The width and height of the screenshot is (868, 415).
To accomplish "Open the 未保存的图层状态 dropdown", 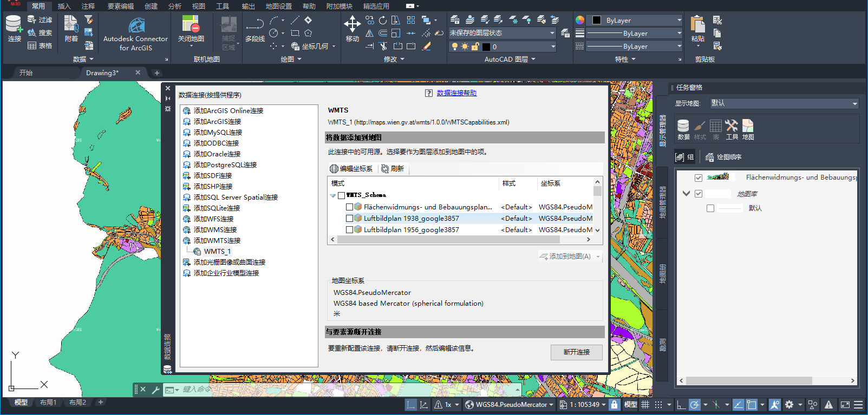I will 502,33.
